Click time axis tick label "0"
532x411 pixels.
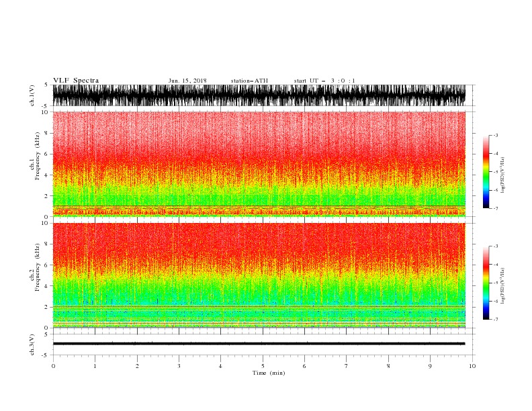(x=53, y=366)
